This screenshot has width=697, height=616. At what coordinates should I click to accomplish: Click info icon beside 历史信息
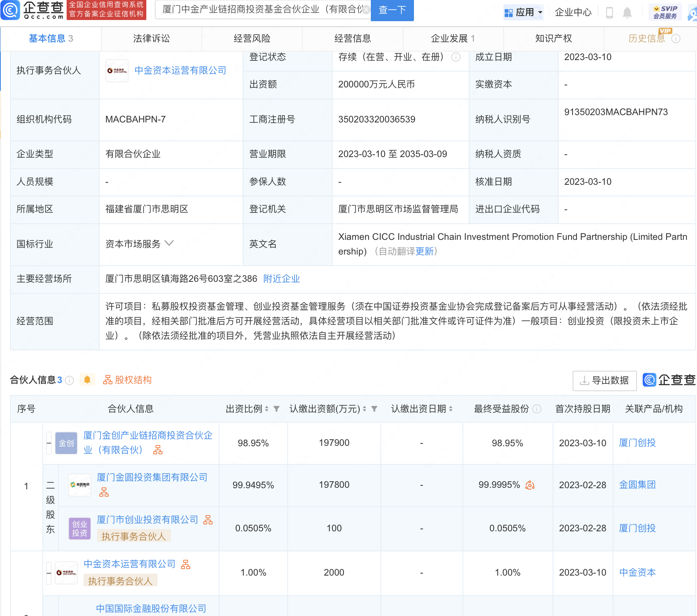[676, 38]
